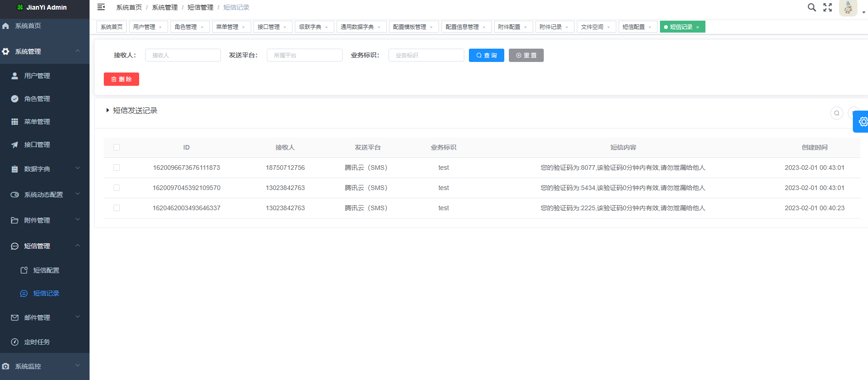Click the 系统动态配置 toggle icon
The image size is (868, 380).
click(x=15, y=195)
